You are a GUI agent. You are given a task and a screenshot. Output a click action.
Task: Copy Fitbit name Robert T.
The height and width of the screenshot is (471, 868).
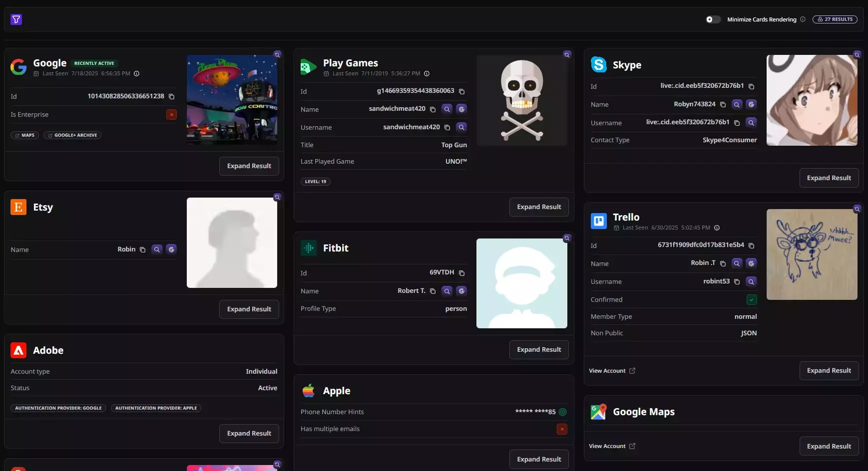pyautogui.click(x=433, y=291)
